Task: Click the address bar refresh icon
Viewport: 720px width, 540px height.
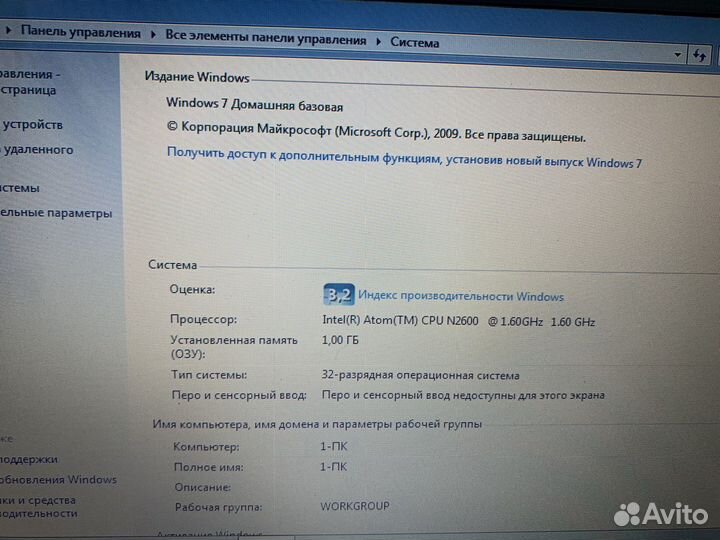Action: pos(699,56)
